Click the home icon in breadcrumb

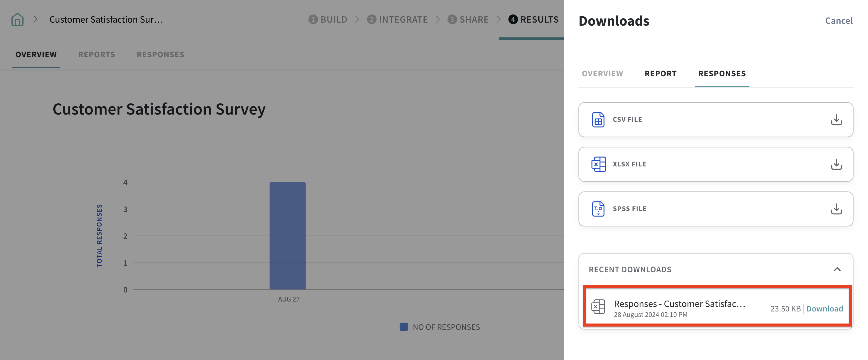click(17, 19)
